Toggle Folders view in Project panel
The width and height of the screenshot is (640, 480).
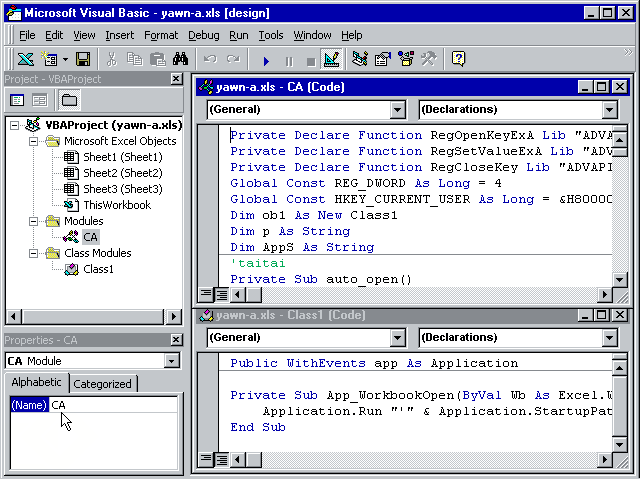click(69, 100)
